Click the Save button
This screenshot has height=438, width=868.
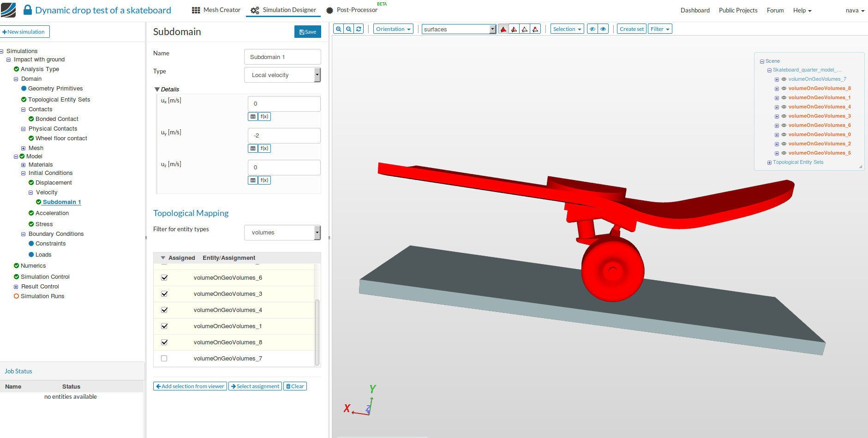point(308,32)
